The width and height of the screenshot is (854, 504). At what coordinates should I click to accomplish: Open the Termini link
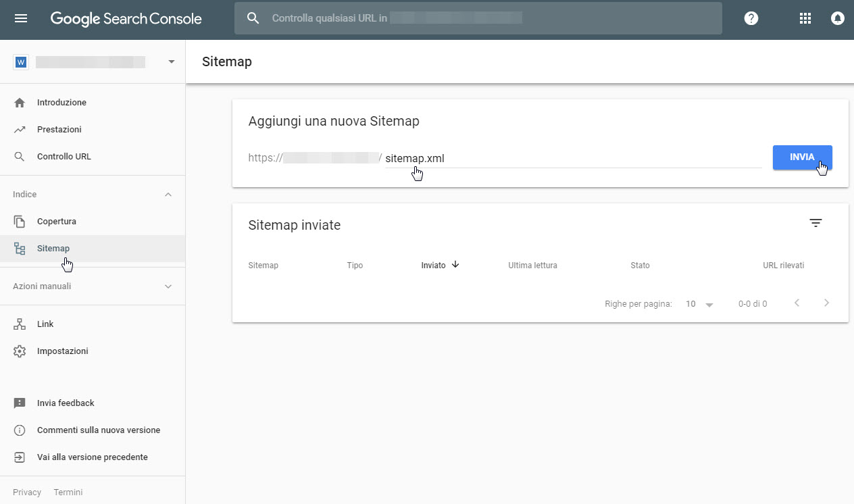pyautogui.click(x=68, y=493)
